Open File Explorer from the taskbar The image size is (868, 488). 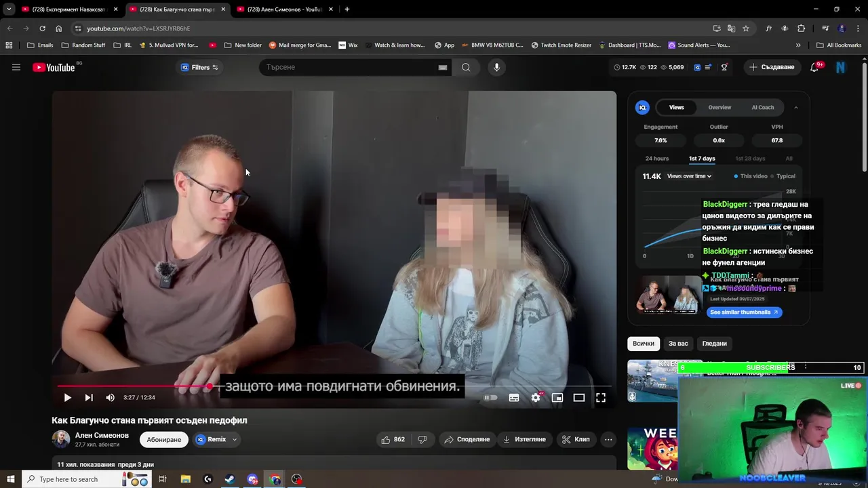point(186,479)
